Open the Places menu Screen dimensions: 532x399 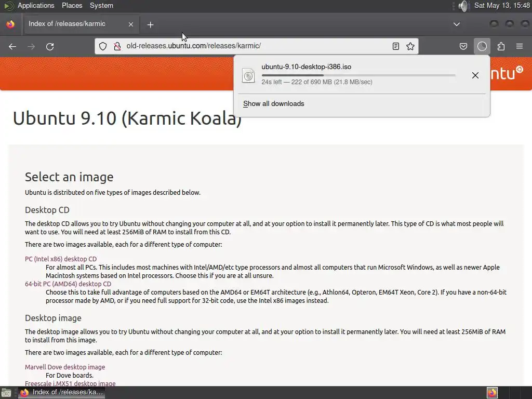(x=72, y=5)
